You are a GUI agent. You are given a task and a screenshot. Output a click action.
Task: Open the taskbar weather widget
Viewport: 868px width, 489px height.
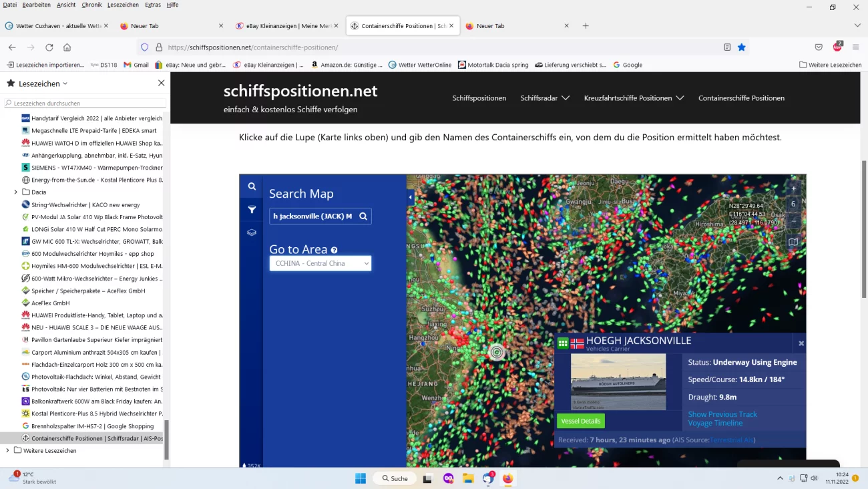[x=31, y=478]
